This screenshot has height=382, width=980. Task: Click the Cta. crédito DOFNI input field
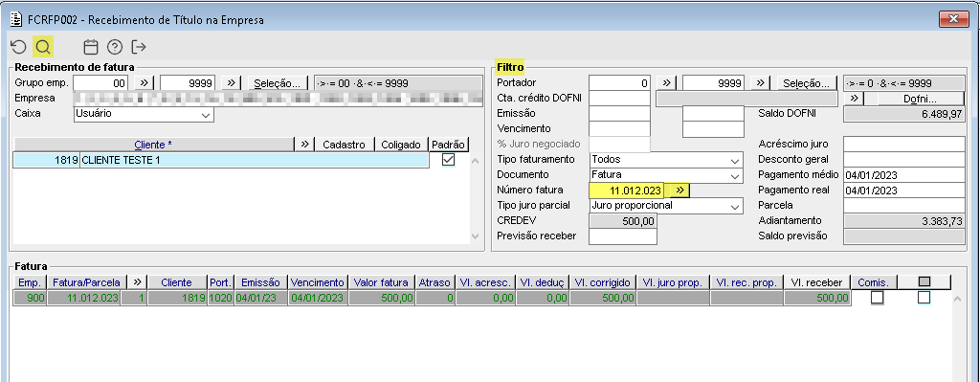619,99
